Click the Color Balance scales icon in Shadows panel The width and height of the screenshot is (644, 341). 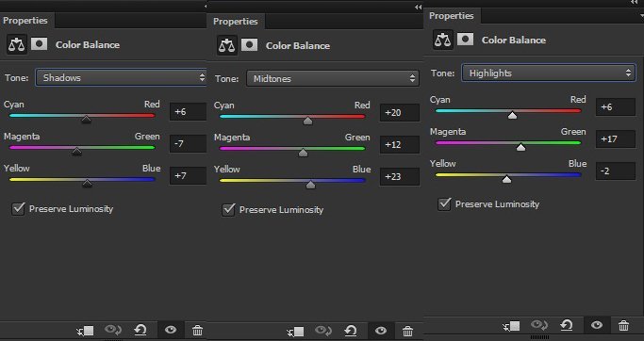click(x=16, y=44)
